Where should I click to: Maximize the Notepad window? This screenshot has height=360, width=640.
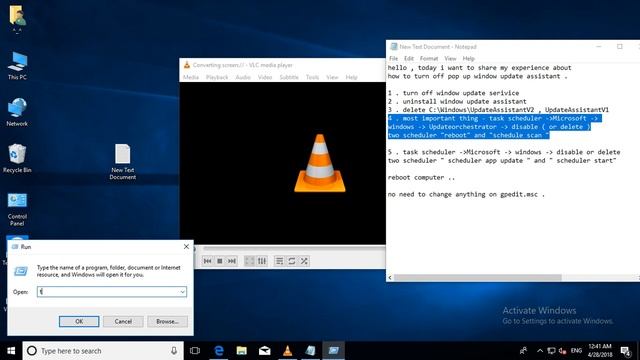620,47
